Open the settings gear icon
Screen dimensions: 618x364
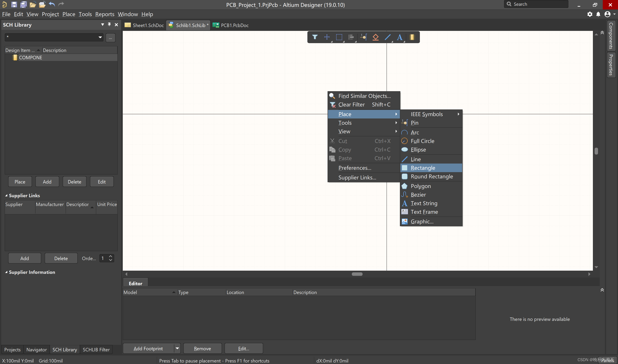pos(589,14)
